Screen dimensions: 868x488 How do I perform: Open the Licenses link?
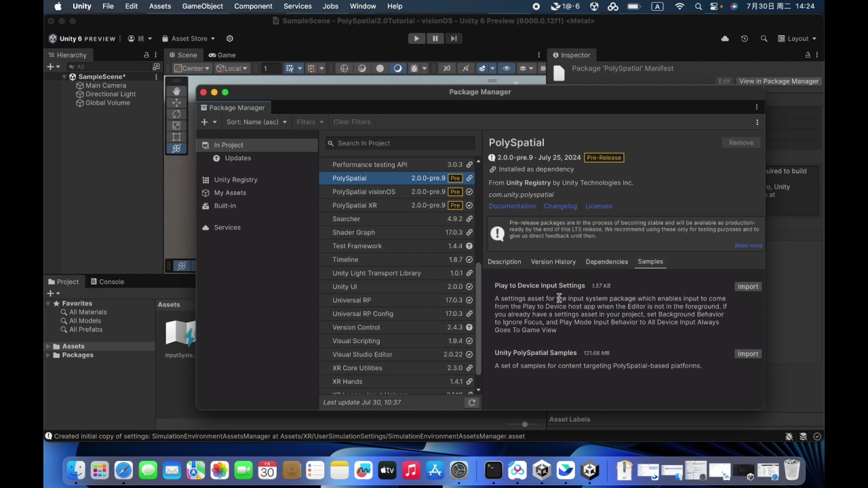(x=598, y=206)
